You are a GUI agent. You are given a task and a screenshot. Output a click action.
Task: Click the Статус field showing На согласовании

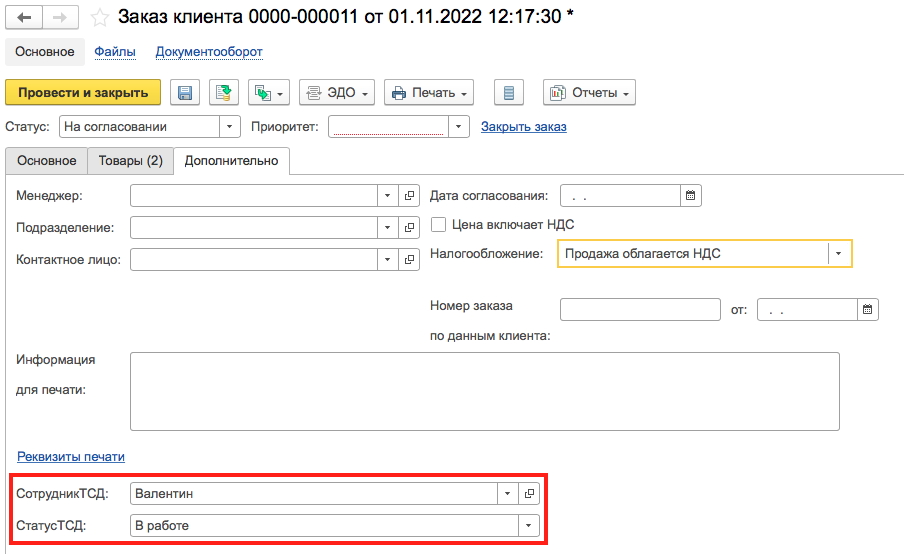(140, 127)
